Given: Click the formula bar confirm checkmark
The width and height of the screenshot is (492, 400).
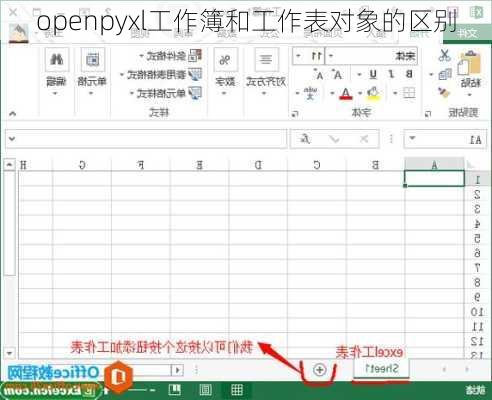Looking at the screenshot, I should 334,139.
